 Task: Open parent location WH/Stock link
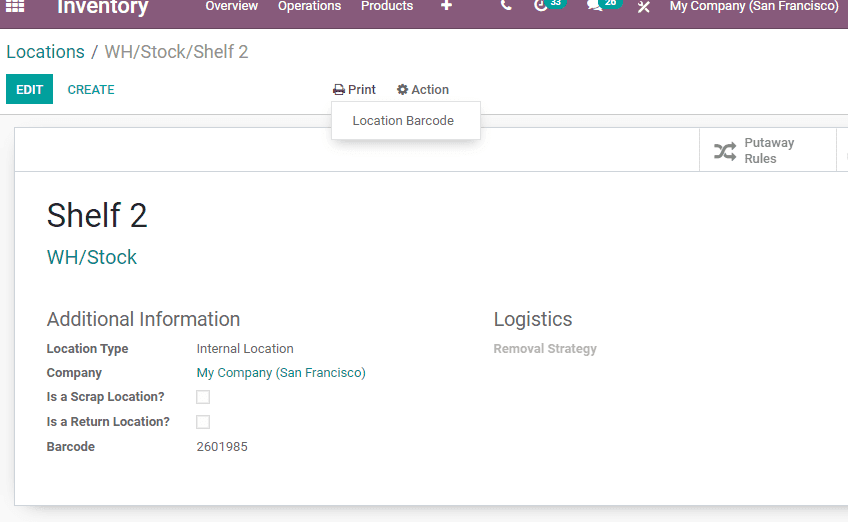coord(92,257)
